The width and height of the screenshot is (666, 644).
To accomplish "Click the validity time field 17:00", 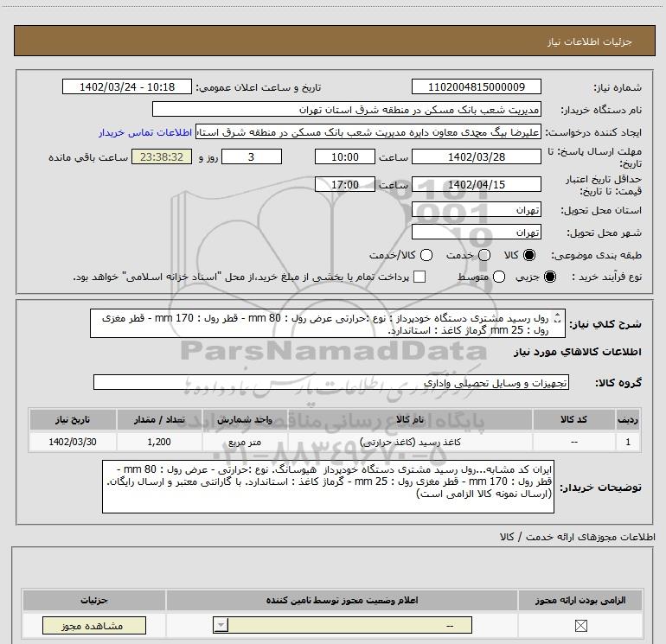I will click(345, 184).
